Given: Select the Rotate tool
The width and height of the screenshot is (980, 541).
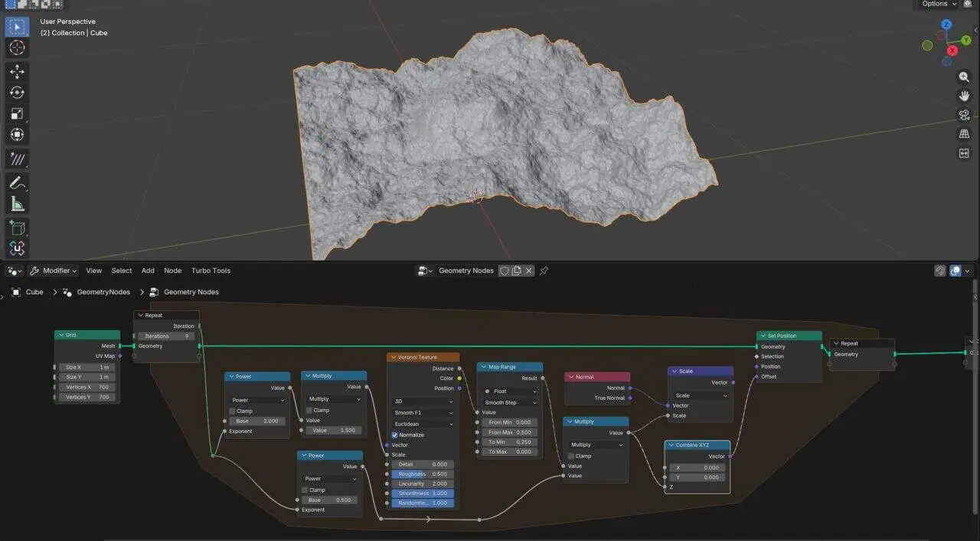Looking at the screenshot, I should coord(17,93).
